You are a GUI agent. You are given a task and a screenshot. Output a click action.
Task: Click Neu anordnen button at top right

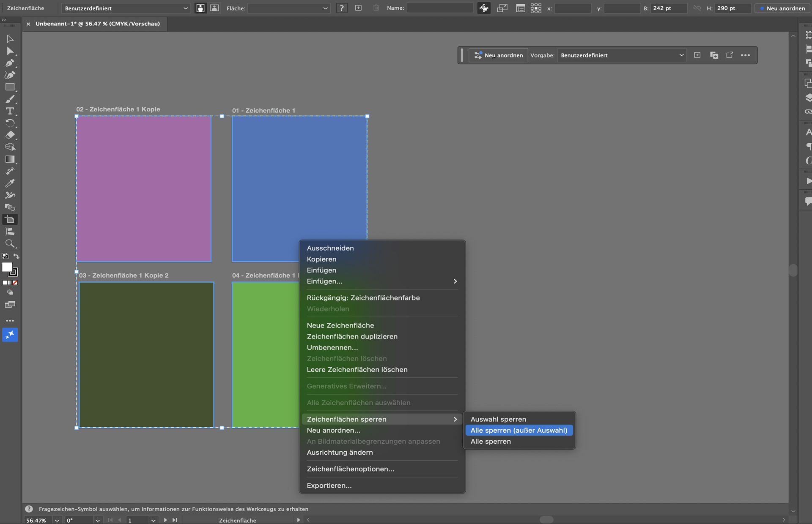782,8
